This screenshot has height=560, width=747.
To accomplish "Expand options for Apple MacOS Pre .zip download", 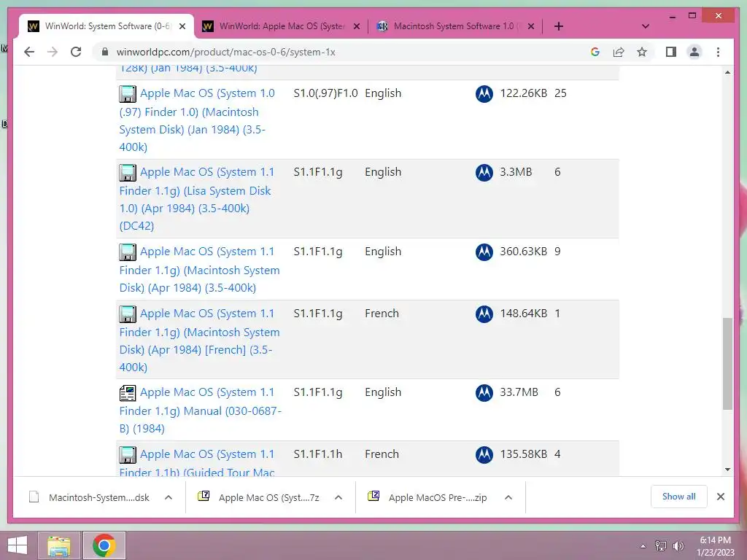I will 508,497.
